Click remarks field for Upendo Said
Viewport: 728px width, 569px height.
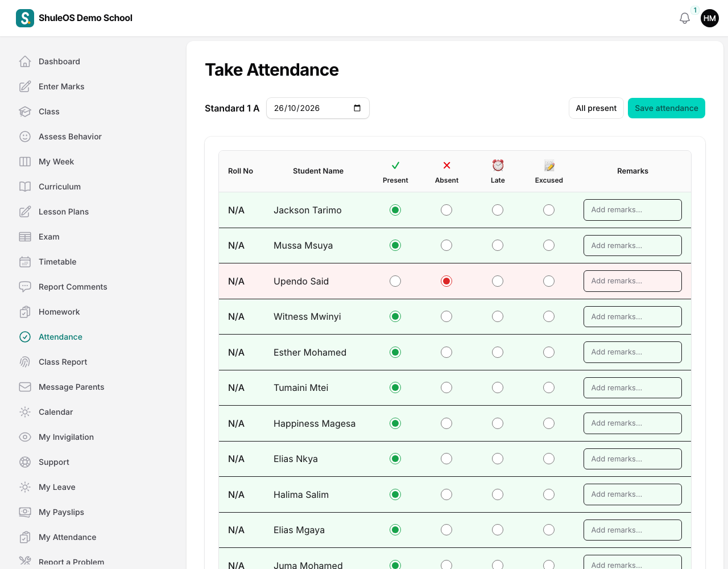pyautogui.click(x=632, y=281)
